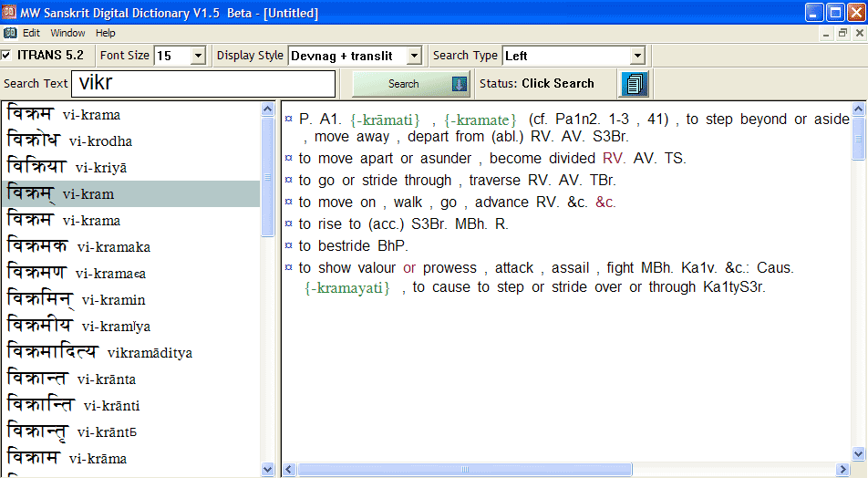The width and height of the screenshot is (868, 478).
Task: Toggle the ITRANS 5.2 checkbox
Action: (7, 56)
